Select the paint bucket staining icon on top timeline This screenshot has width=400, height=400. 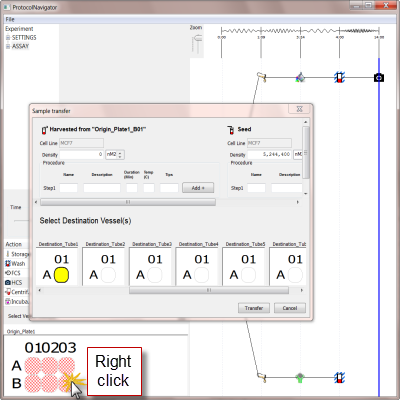(x=300, y=77)
